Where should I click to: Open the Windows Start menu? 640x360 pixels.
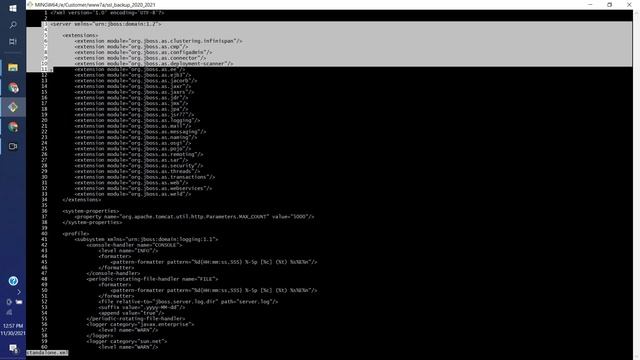tap(13, 8)
